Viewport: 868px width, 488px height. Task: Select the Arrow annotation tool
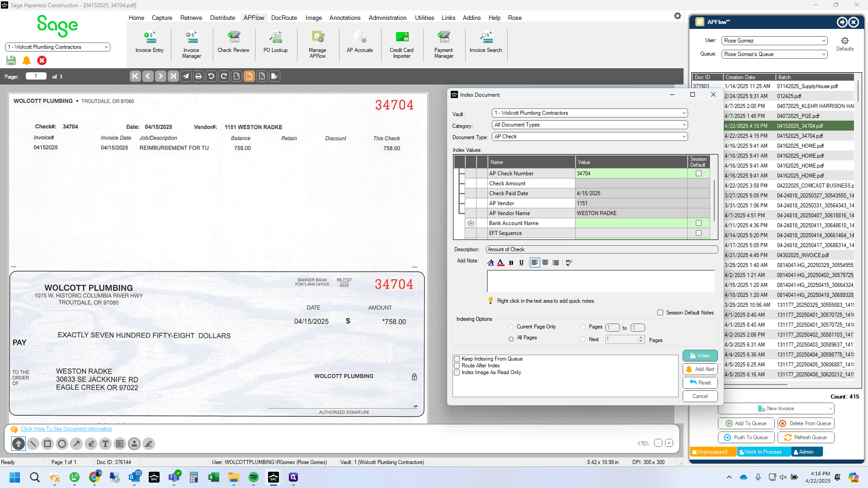point(76,444)
